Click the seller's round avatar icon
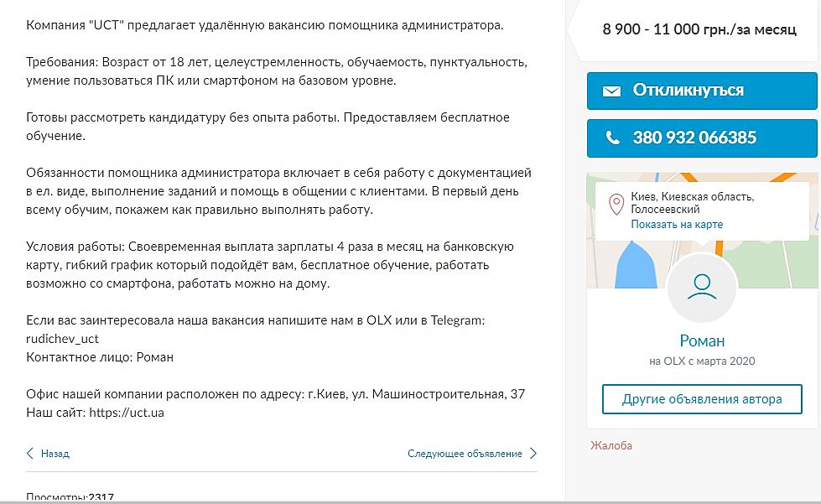The image size is (821, 504). pos(701,287)
